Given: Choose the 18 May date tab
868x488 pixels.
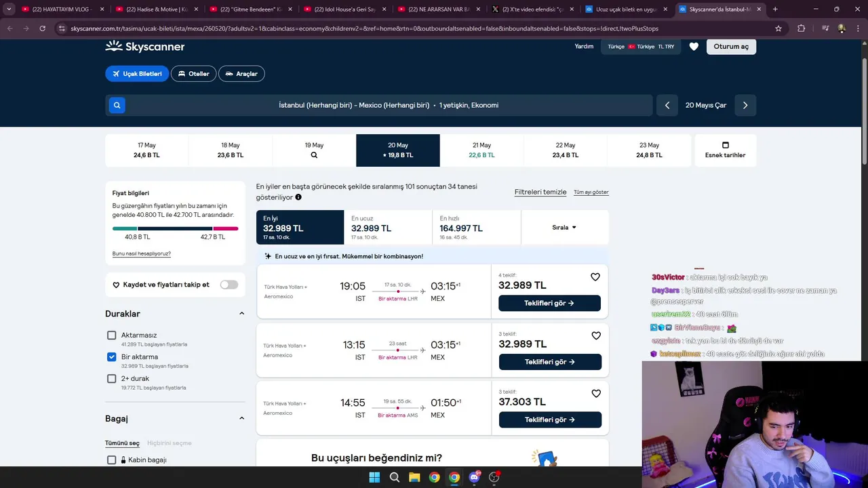Looking at the screenshot, I should click(231, 150).
